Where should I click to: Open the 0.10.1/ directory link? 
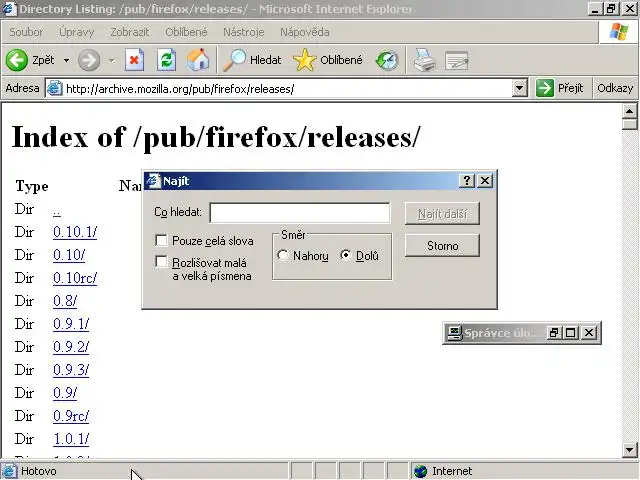pos(75,232)
